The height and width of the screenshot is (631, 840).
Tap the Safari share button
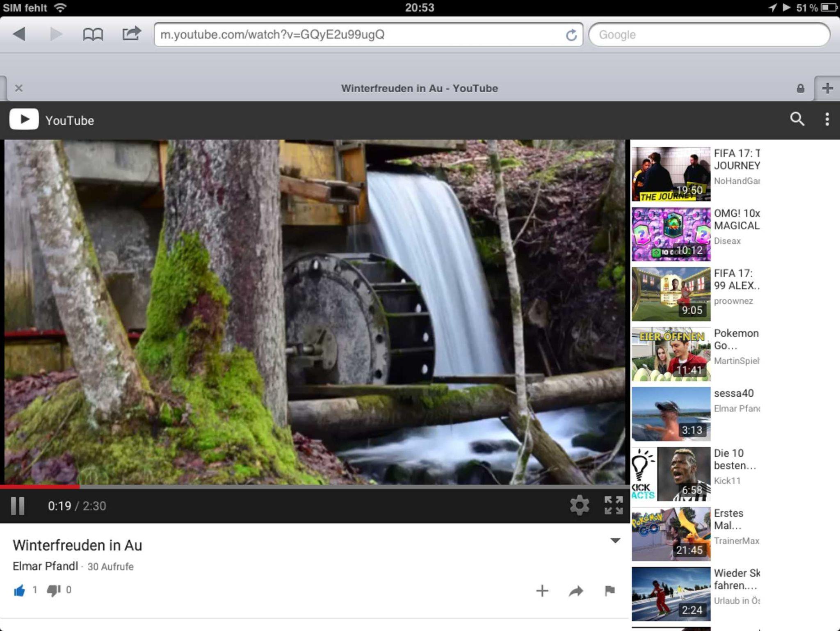pos(131,34)
